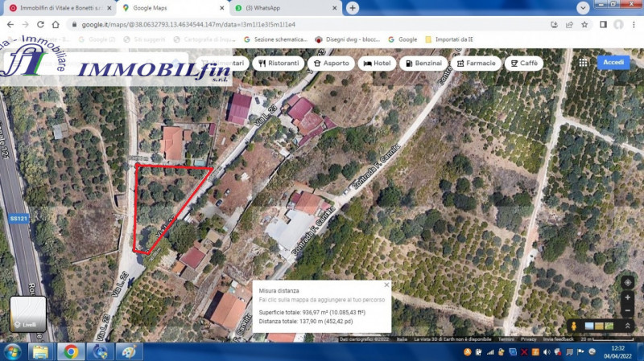Open the Immobilfin di Vitale e Bonetti tab
The width and height of the screenshot is (644, 361).
click(x=58, y=7)
